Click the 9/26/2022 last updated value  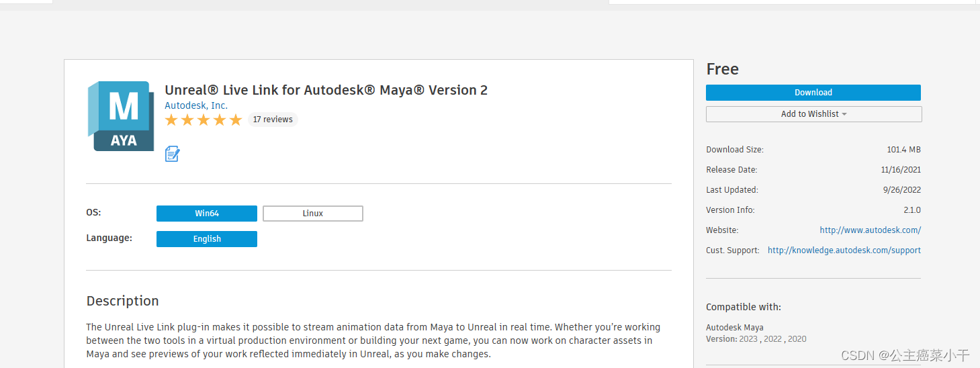pos(902,190)
